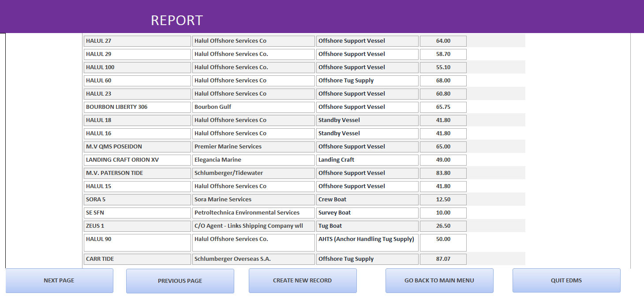
Task: Select the CARR TIDE name field
Action: coord(137,259)
